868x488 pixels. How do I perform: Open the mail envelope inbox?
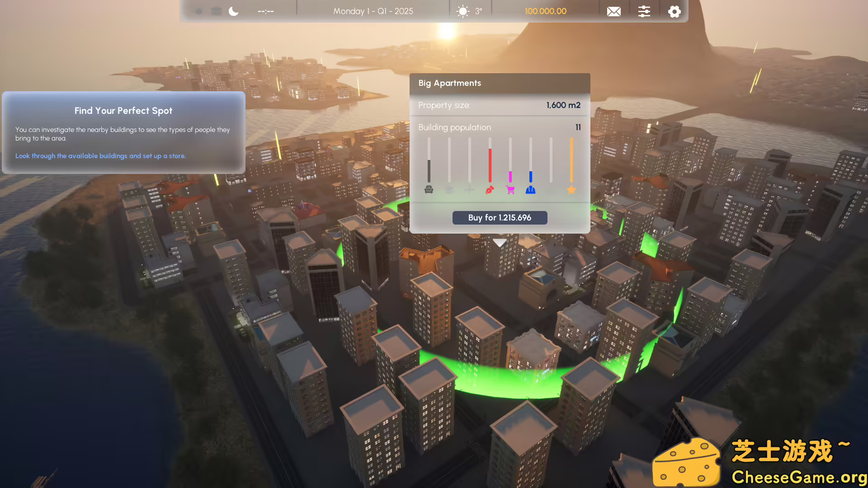(x=613, y=11)
